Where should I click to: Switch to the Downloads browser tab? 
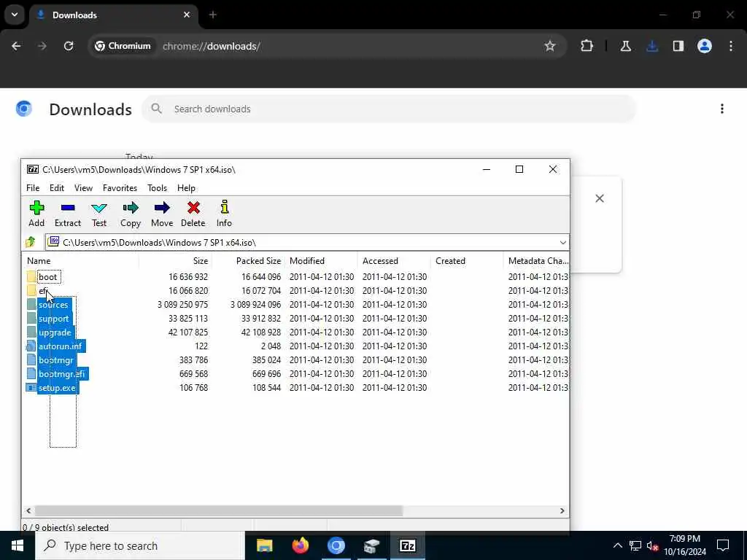(x=115, y=15)
